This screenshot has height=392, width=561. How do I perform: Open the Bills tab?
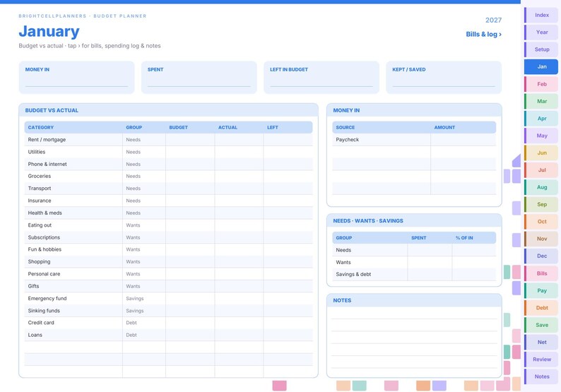tap(541, 273)
